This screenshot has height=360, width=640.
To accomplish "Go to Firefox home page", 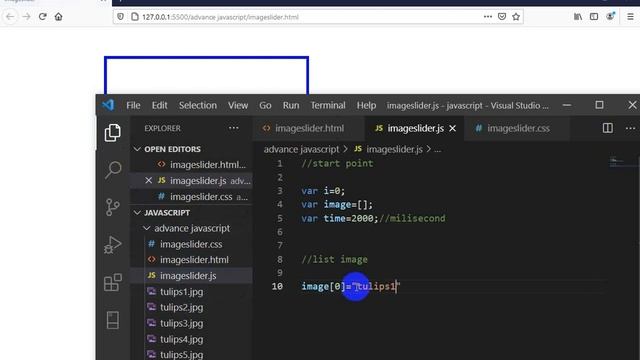I will pyautogui.click(x=59, y=17).
